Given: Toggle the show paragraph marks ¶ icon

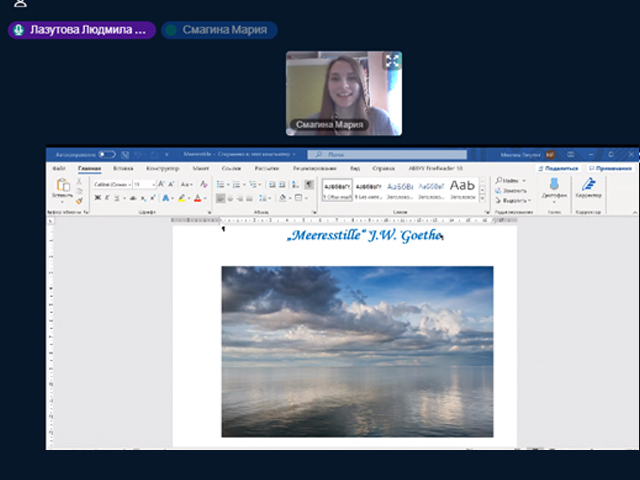Looking at the screenshot, I should coord(309,185).
